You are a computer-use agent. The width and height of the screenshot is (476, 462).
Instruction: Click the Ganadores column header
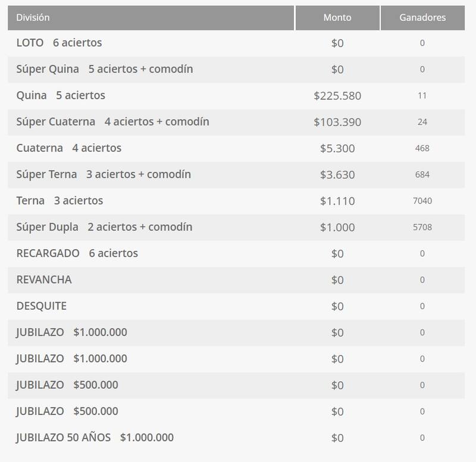click(x=422, y=18)
